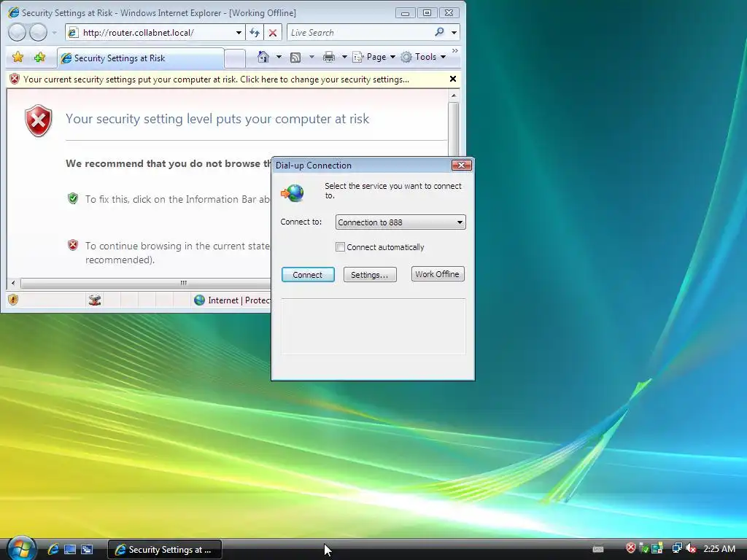
Task: Expand the Feeds dropdown arrow
Action: click(x=311, y=57)
